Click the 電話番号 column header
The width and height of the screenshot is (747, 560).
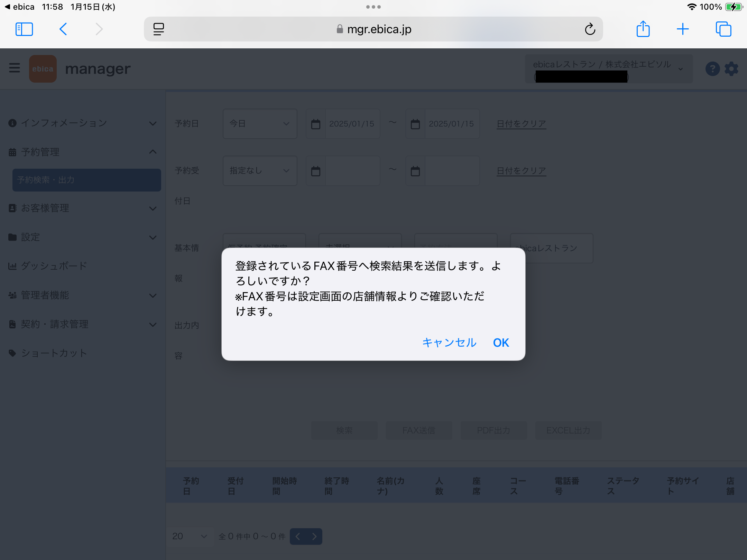[x=566, y=486]
